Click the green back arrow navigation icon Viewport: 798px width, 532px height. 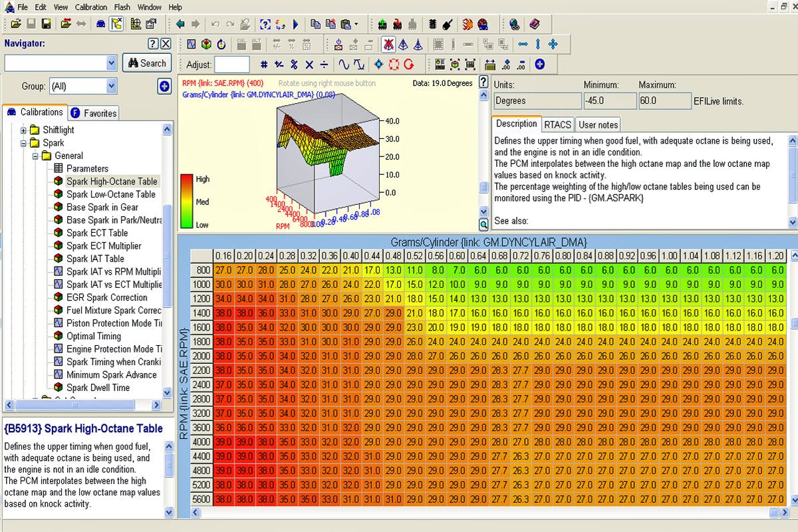[180, 25]
